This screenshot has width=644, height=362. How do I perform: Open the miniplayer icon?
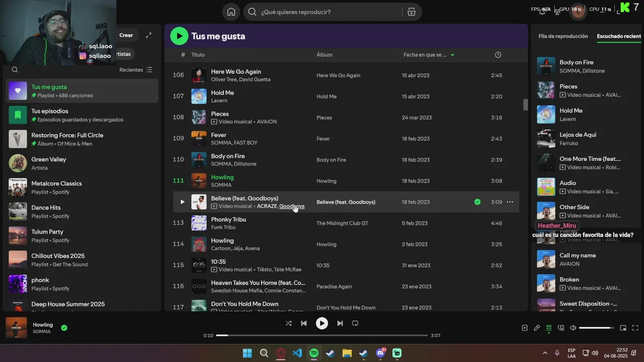623,328
